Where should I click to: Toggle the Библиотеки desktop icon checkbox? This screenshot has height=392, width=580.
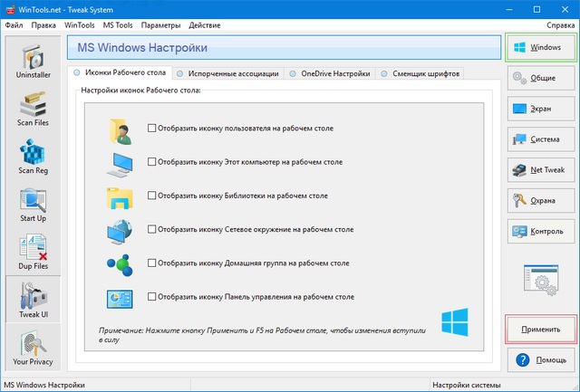click(x=152, y=196)
